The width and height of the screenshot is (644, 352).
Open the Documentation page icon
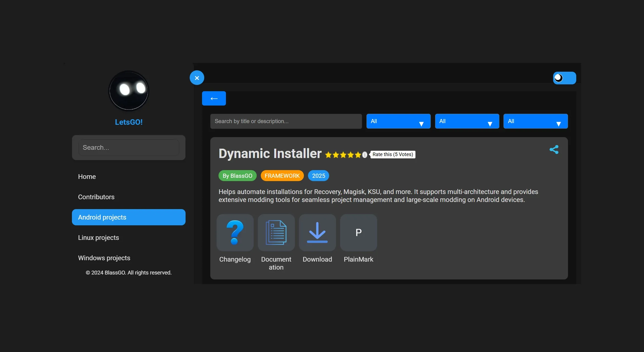(x=276, y=232)
